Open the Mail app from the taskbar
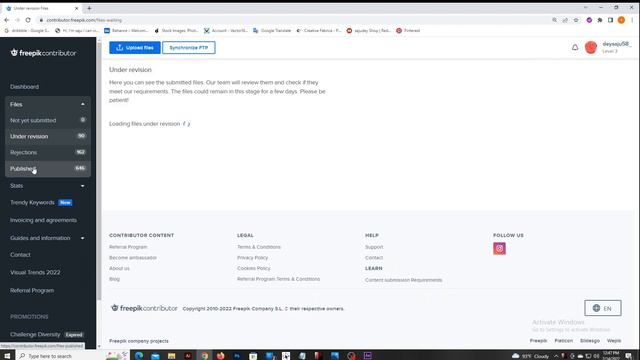Image resolution: width=640 pixels, height=360 pixels. click(155, 356)
